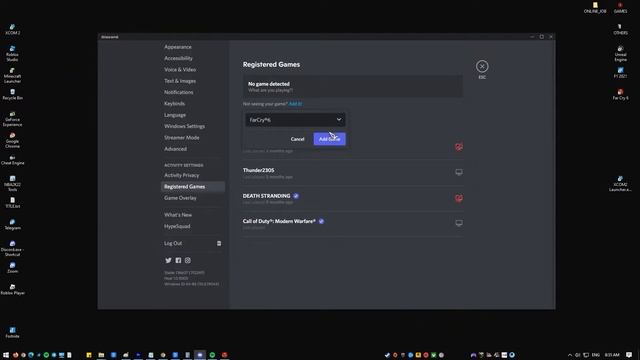Screen dimensions: 640x360
Task: Go to Activity Privacy
Action: click(182, 175)
